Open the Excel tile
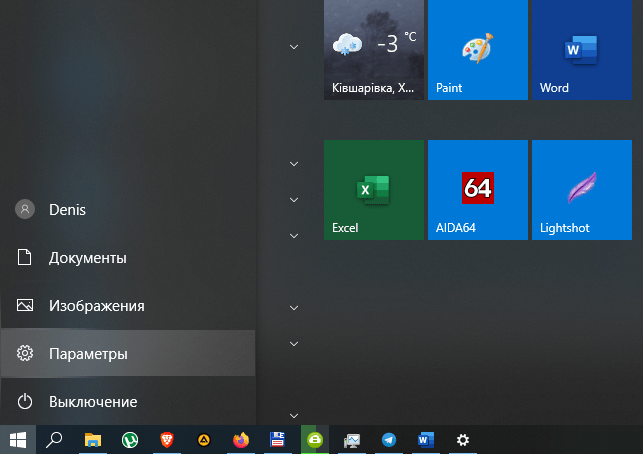This screenshot has width=643, height=454. coord(374,190)
